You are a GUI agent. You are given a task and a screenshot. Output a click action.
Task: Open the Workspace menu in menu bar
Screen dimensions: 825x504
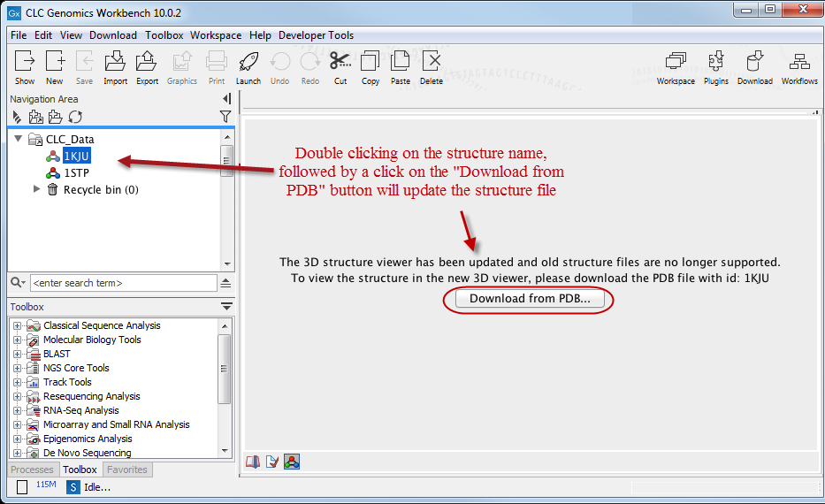pos(216,35)
